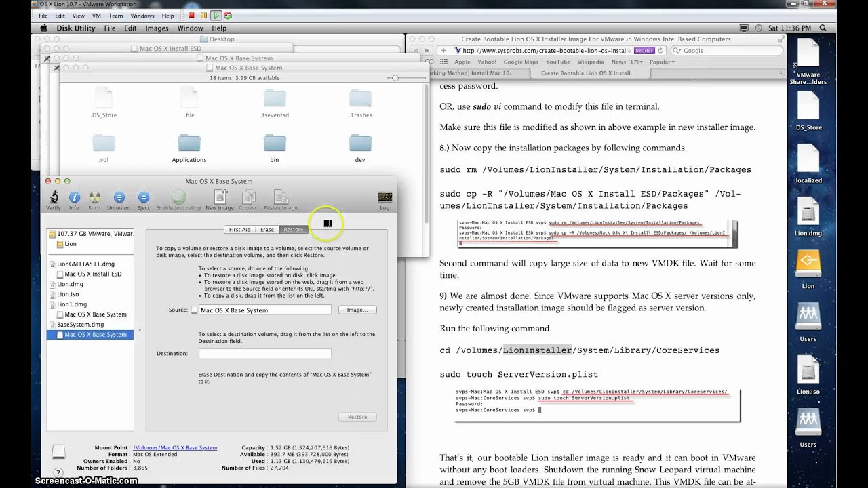Viewport: 868px width, 488px height.
Task: Open VMware's Team menu
Action: pyautogui.click(x=116, y=16)
